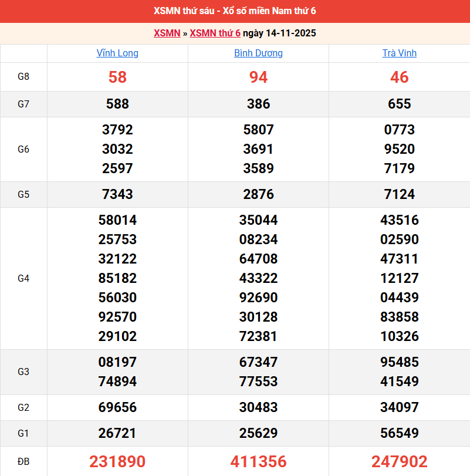Click the G4 row label
This screenshot has height=476, width=470.
23,278
